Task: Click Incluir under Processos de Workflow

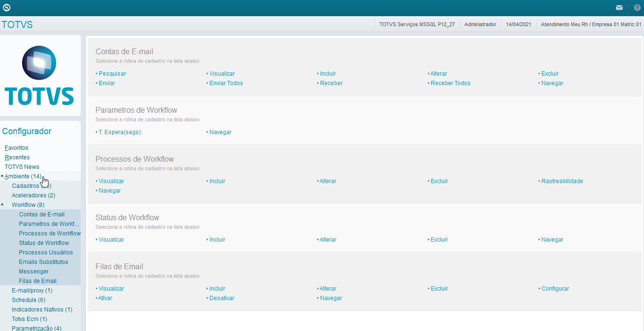Action: pos(217,181)
